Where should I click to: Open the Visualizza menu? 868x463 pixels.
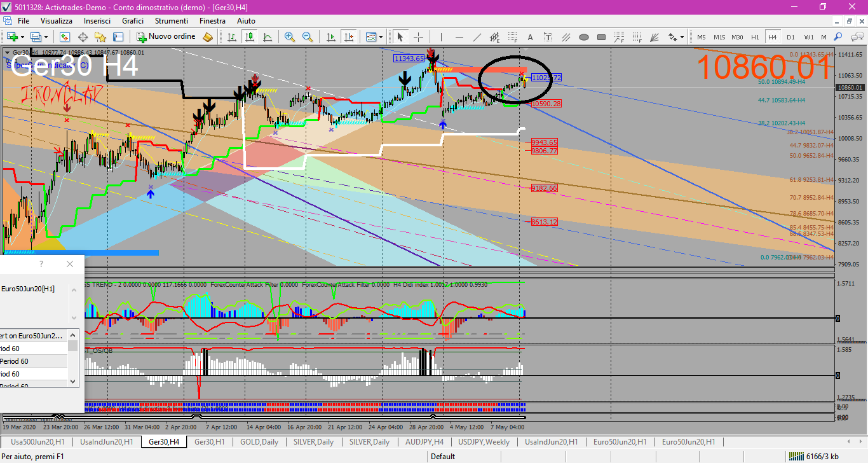[57, 21]
